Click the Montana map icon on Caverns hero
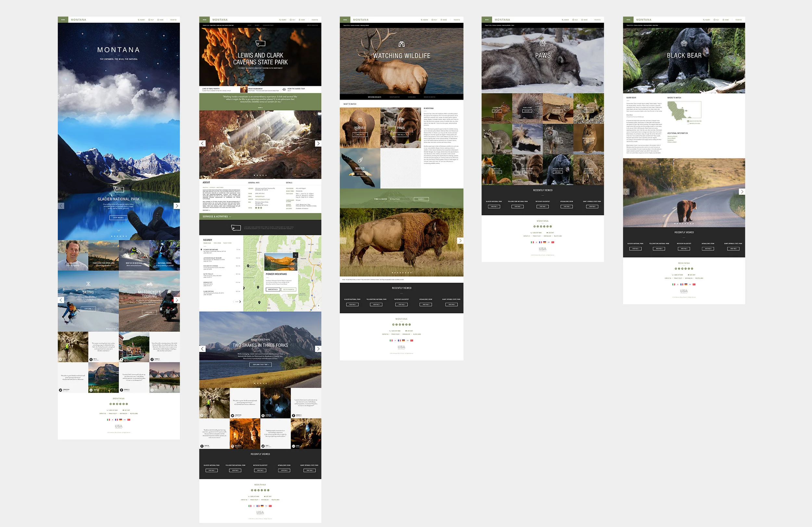The width and height of the screenshot is (812, 527). click(260, 43)
